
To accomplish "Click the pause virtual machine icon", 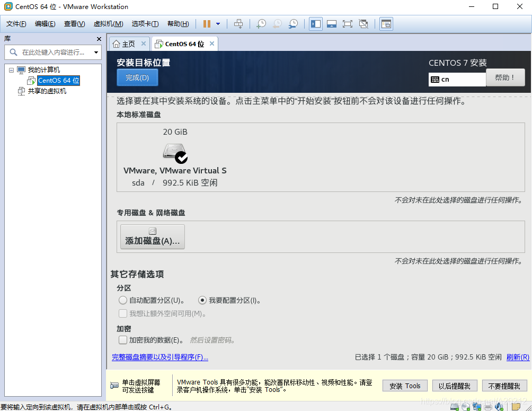I will [207, 24].
